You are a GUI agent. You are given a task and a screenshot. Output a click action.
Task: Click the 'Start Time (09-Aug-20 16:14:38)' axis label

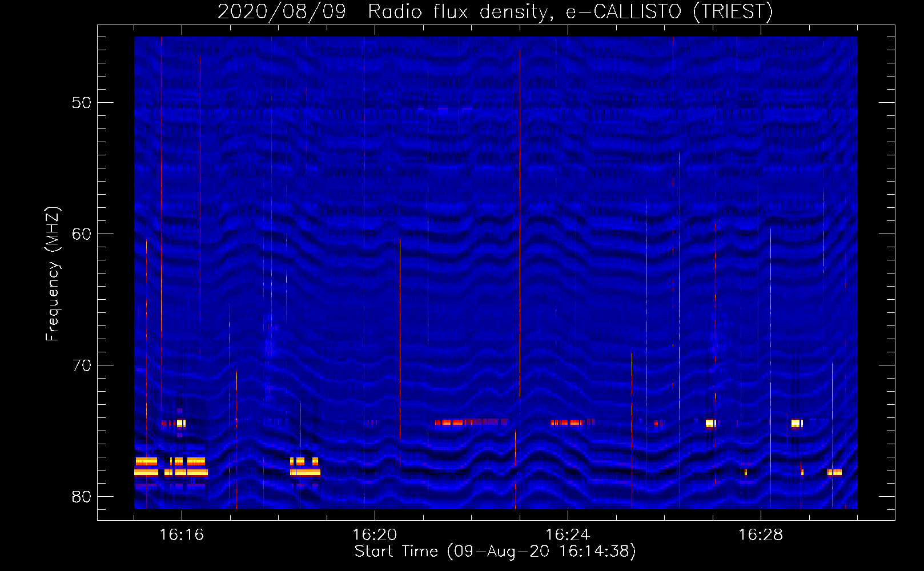tap(495, 552)
